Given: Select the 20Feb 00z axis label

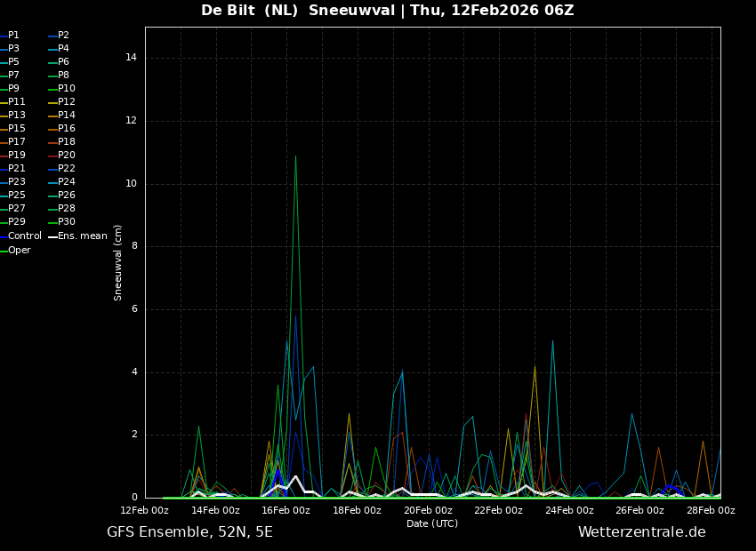Looking at the screenshot, I should coord(428,511).
